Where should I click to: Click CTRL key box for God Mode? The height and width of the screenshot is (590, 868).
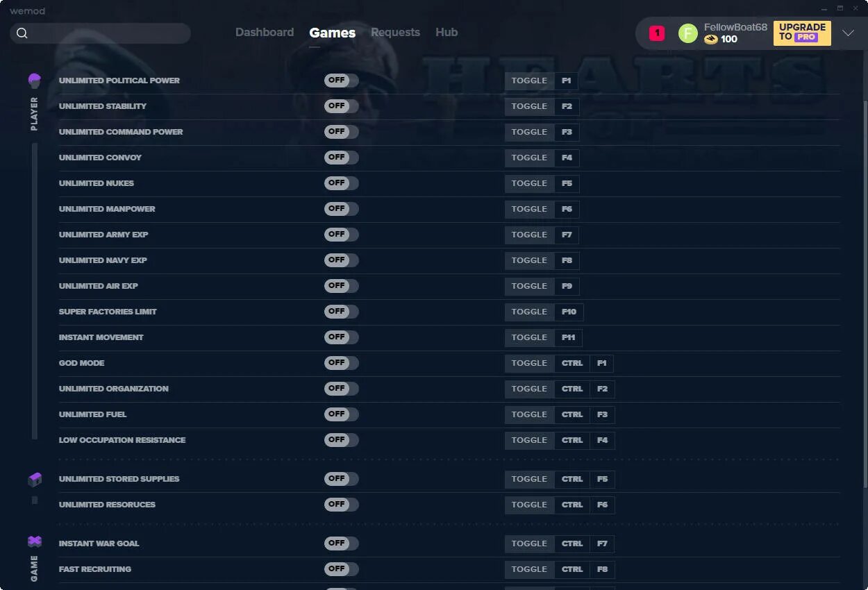[x=572, y=363]
